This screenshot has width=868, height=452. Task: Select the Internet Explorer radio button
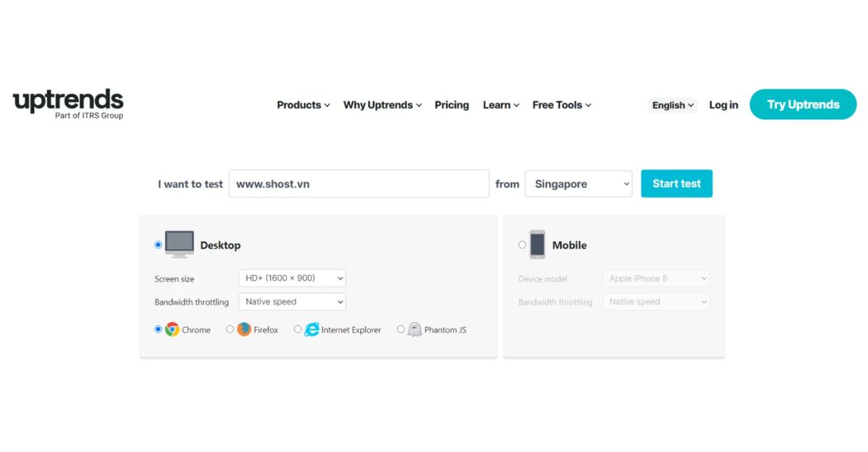[297, 329]
